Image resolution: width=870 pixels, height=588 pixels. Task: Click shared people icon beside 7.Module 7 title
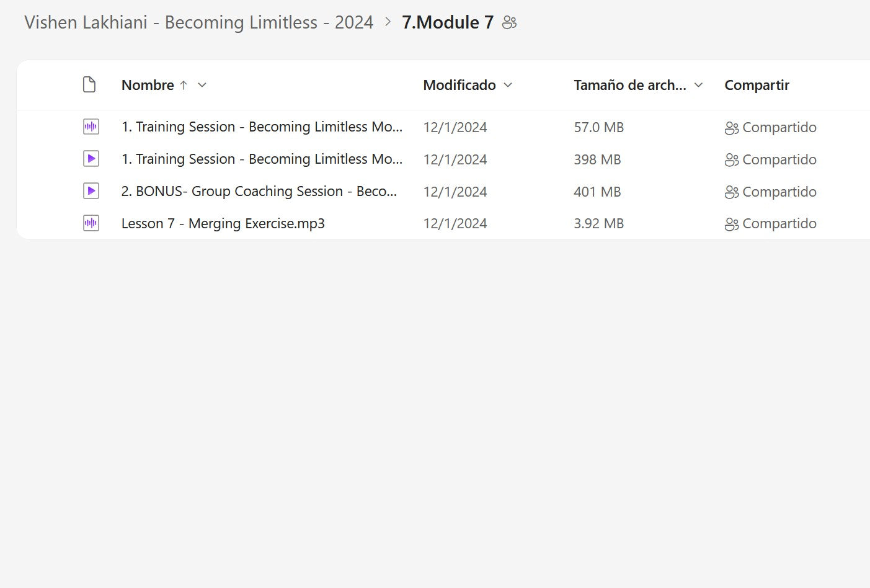coord(509,23)
